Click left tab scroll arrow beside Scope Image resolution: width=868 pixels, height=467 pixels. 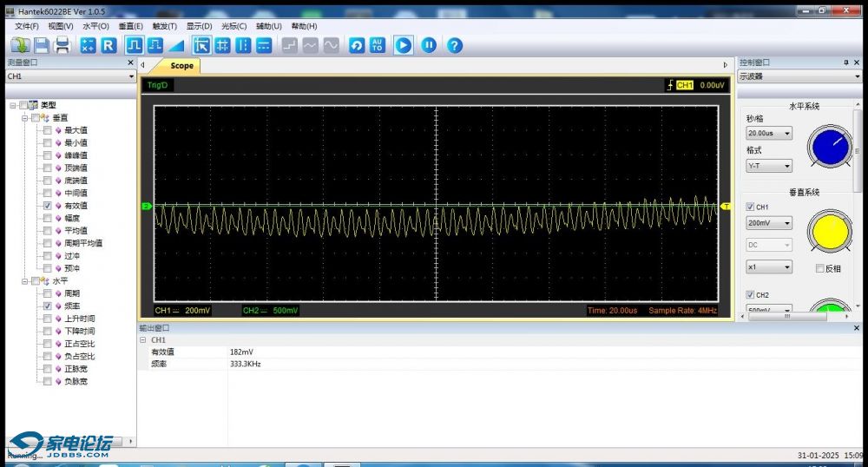click(x=143, y=65)
